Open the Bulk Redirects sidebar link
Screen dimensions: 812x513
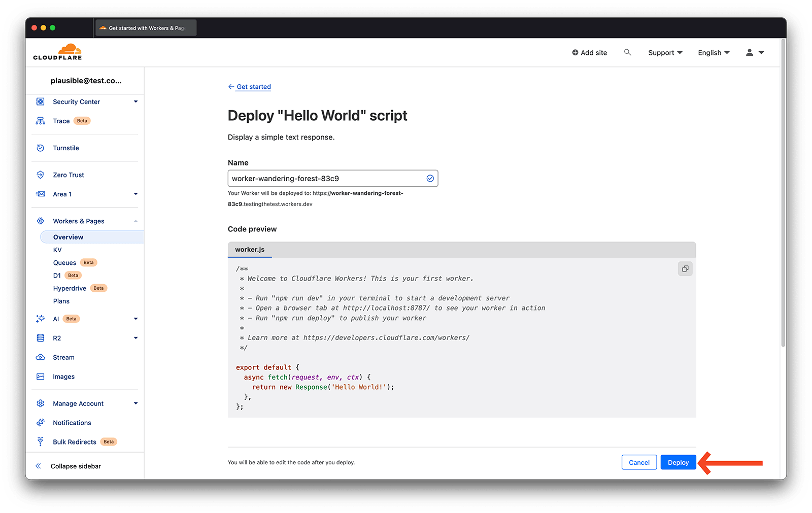75,442
